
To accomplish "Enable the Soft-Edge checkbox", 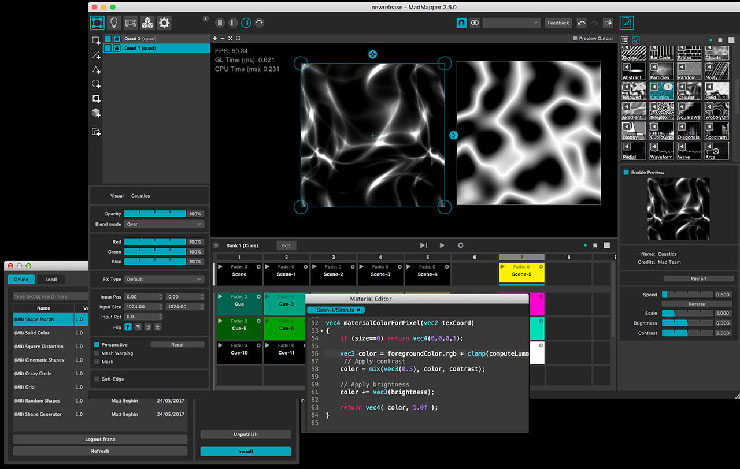I will click(97, 379).
